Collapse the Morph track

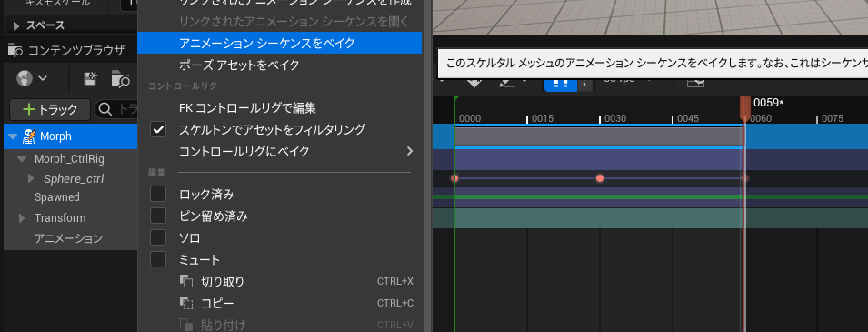click(13, 136)
